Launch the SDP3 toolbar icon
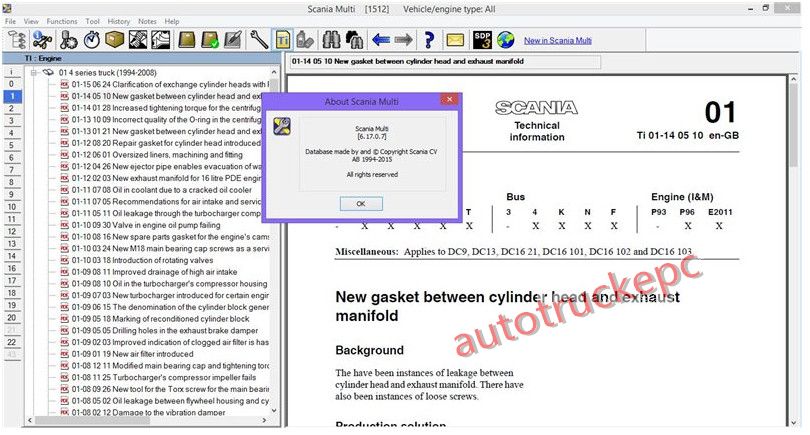The image size is (810, 435). tap(482, 40)
